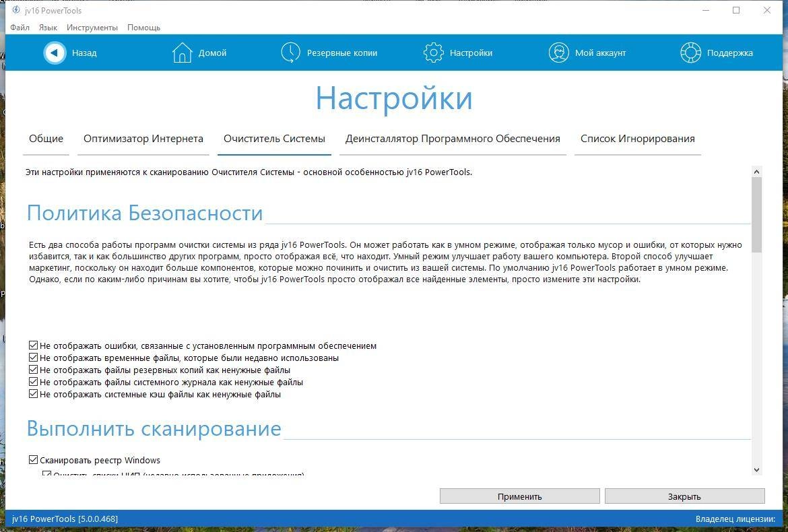Viewport: 788px width, 532px height.
Task: Toggle Сканировать реестр Windows checkbox
Action: pos(33,460)
